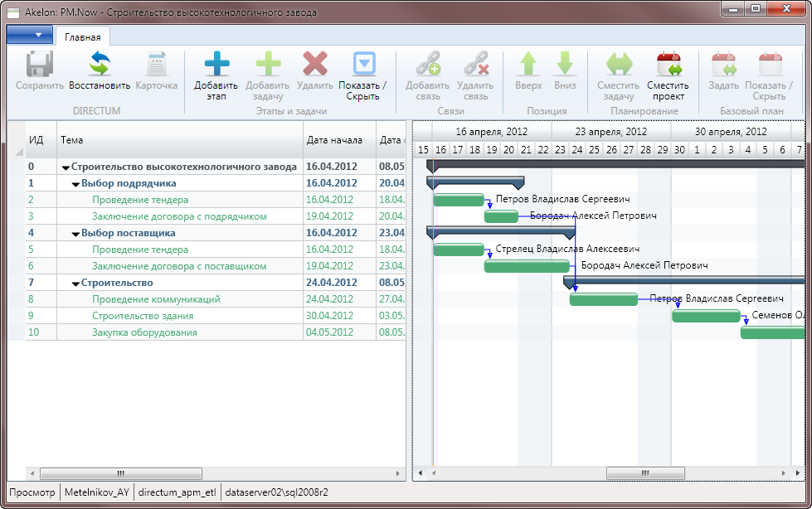Click right arrow of task table scrollbar
This screenshot has width=812, height=509.
[398, 473]
